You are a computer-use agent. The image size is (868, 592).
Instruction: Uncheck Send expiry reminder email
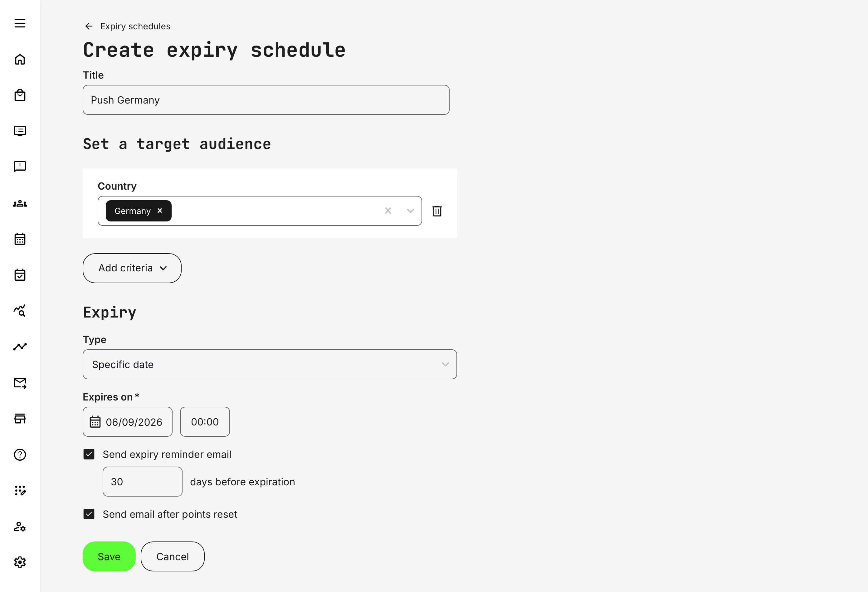(89, 454)
